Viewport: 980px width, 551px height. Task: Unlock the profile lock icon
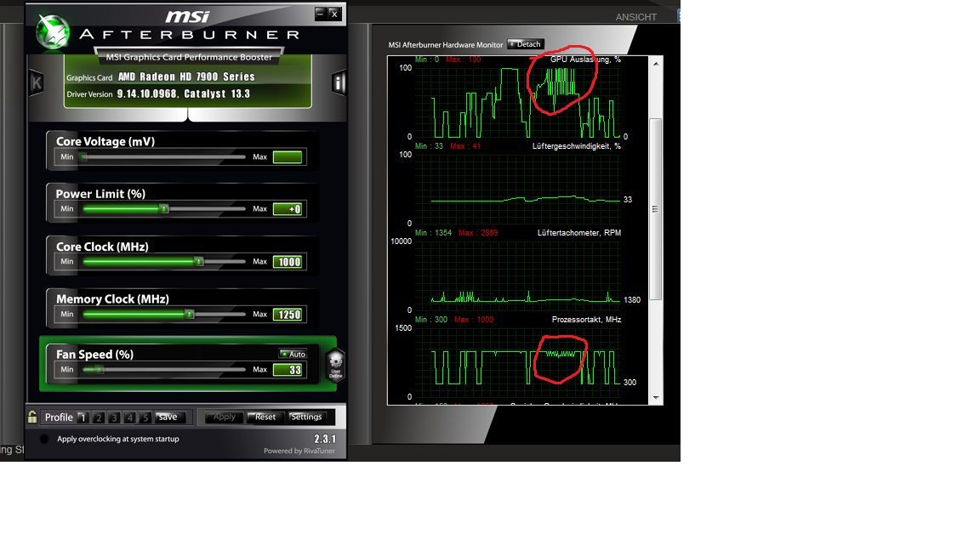pos(32,417)
